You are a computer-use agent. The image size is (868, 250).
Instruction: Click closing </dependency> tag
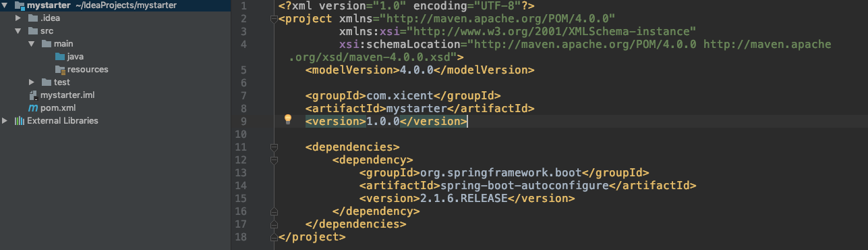tap(376, 211)
